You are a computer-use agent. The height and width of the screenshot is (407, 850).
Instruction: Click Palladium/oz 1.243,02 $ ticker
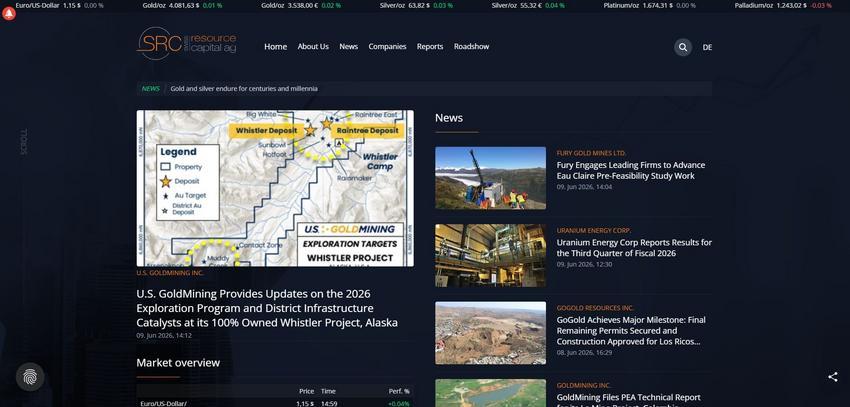(783, 5)
